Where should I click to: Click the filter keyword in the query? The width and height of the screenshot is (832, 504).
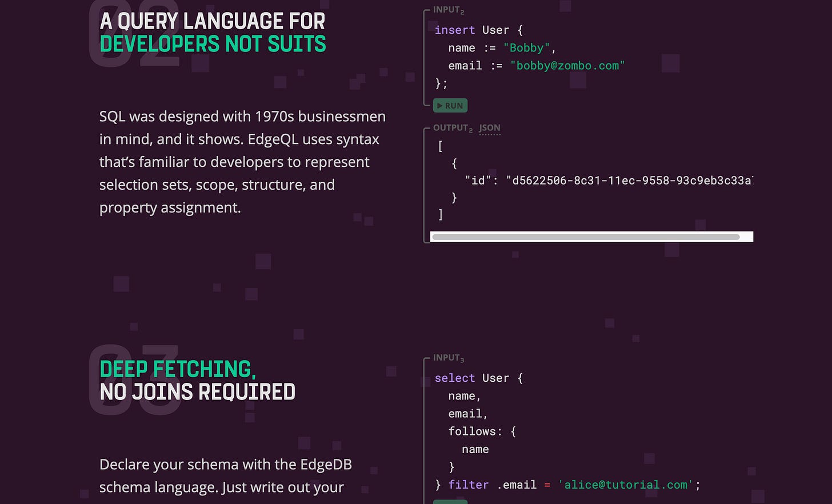tap(469, 485)
